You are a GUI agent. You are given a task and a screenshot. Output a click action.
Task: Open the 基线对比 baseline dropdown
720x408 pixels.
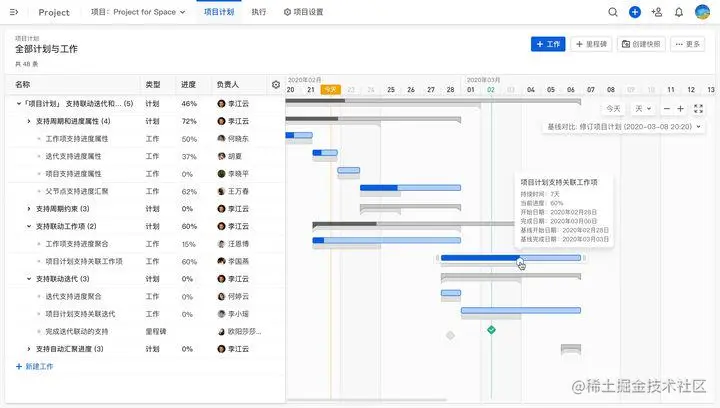(624, 127)
